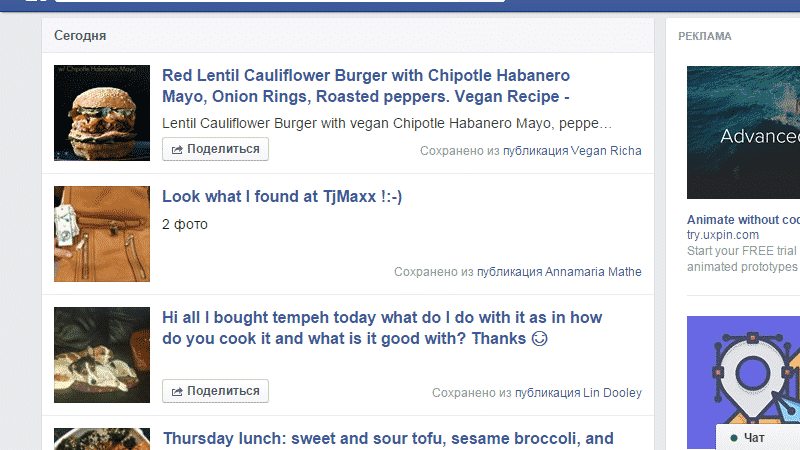Open the TjMaxx bag photo thumbnail
The height and width of the screenshot is (450, 800).
[102, 234]
